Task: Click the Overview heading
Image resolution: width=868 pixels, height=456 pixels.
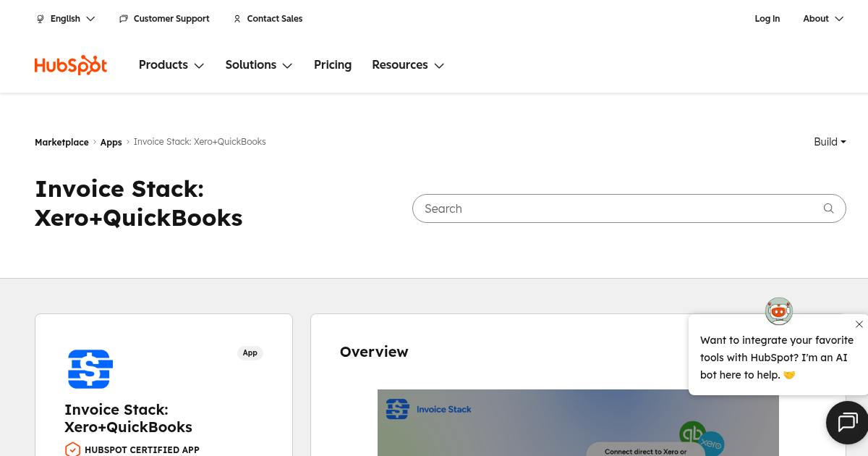Action: [x=374, y=352]
